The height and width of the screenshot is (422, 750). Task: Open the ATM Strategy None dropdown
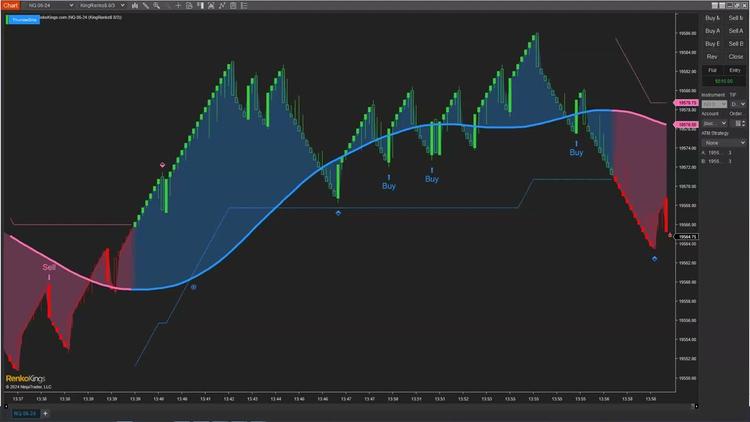(724, 143)
